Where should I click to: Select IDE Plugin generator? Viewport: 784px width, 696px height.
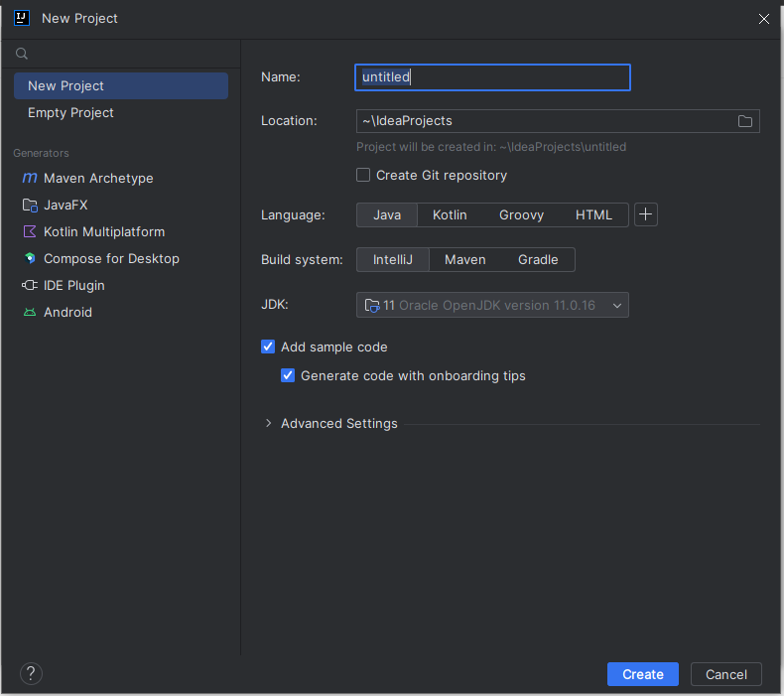(121, 285)
